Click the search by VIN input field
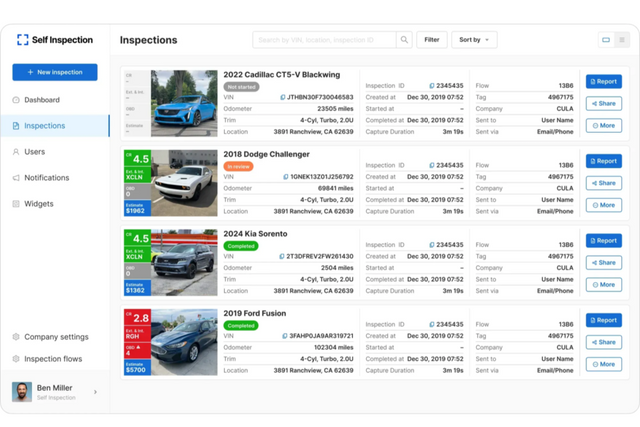This screenshot has height=427, width=640. click(x=323, y=40)
